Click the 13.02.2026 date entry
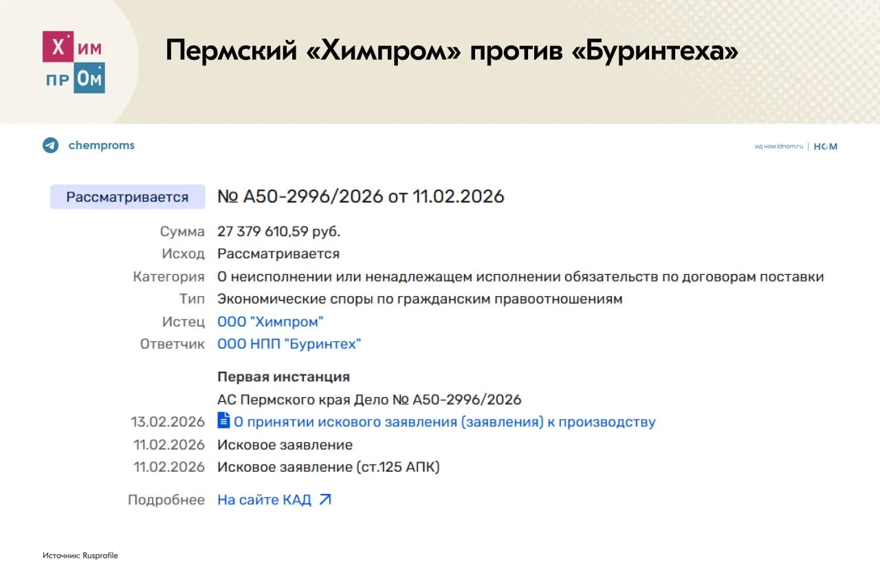The width and height of the screenshot is (880, 588). [x=169, y=422]
